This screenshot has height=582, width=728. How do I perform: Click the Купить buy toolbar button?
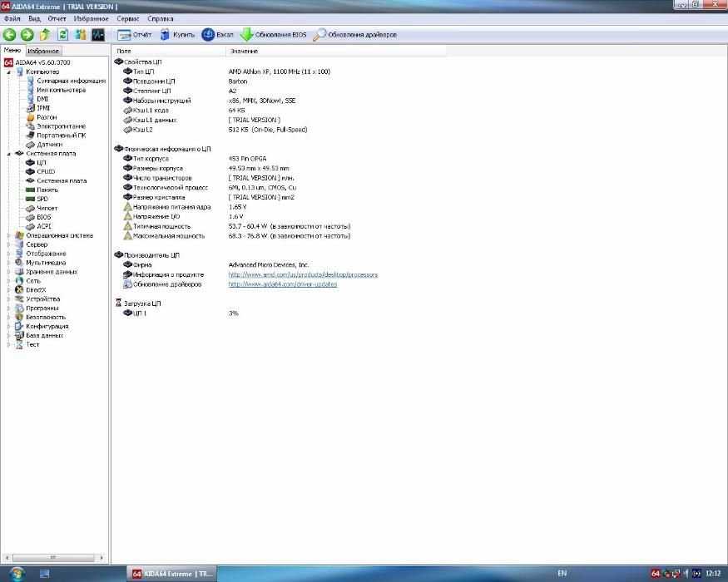pos(177,35)
